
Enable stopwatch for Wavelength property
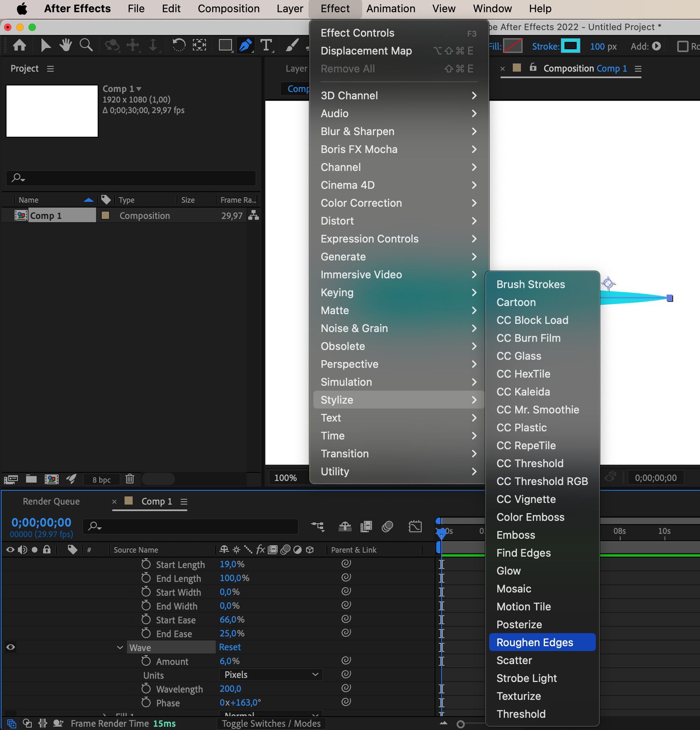tap(146, 689)
